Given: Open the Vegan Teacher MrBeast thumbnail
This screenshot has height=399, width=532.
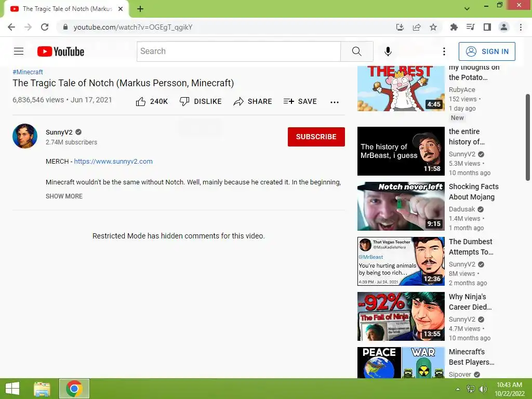Looking at the screenshot, I should click(x=401, y=261).
